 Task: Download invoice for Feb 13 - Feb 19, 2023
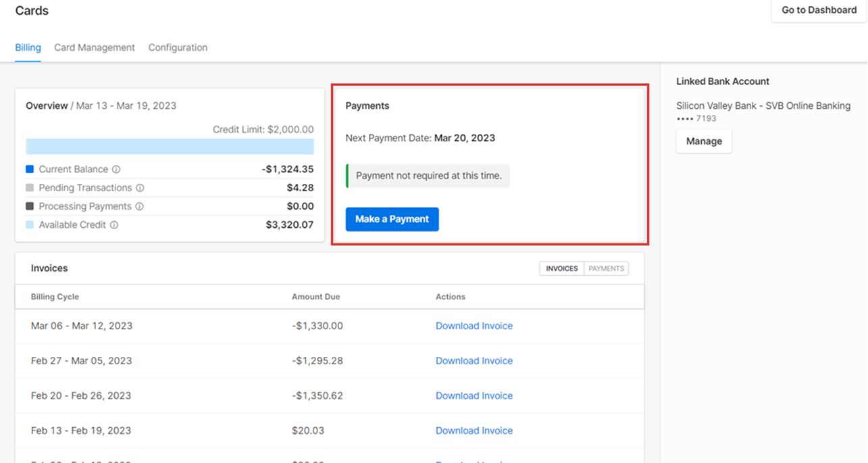474,431
